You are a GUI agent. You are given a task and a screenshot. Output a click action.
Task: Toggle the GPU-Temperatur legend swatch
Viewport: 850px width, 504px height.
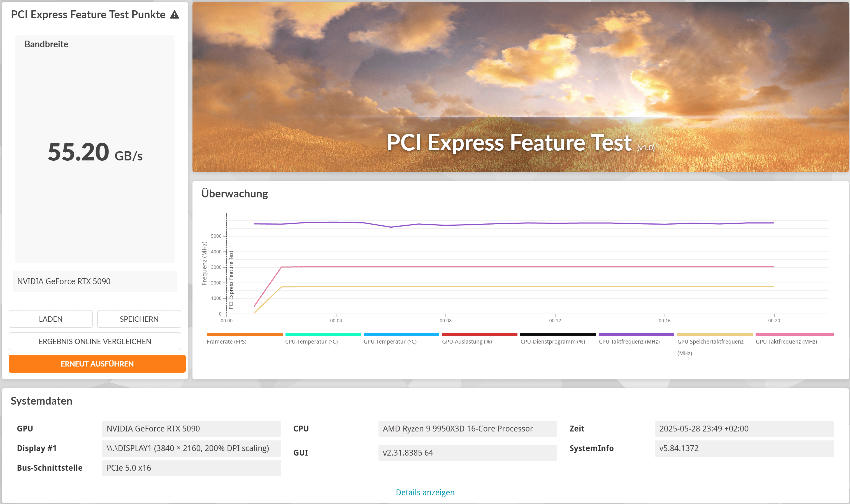click(x=401, y=335)
